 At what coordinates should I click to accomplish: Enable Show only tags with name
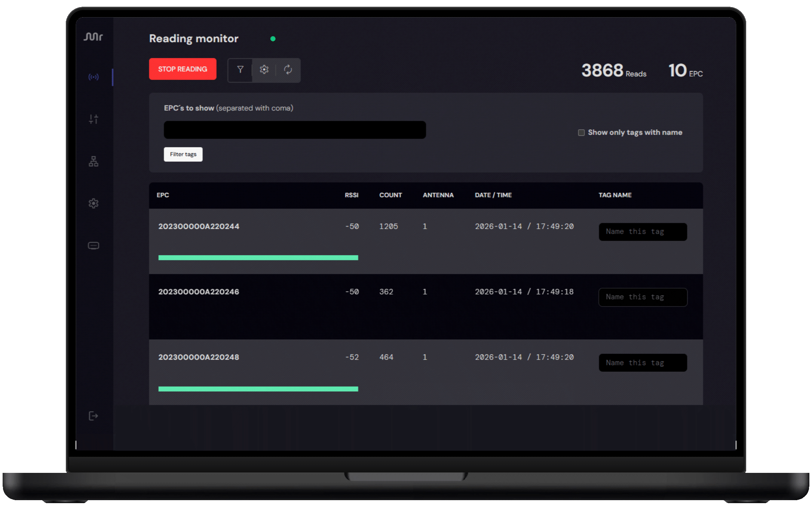(581, 133)
